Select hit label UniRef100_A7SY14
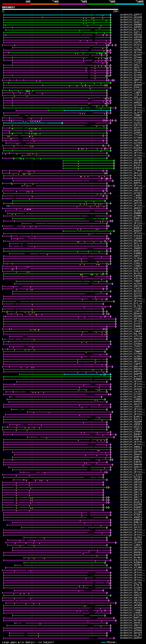The height and width of the screenshot is (644, 146). coord(131,337)
